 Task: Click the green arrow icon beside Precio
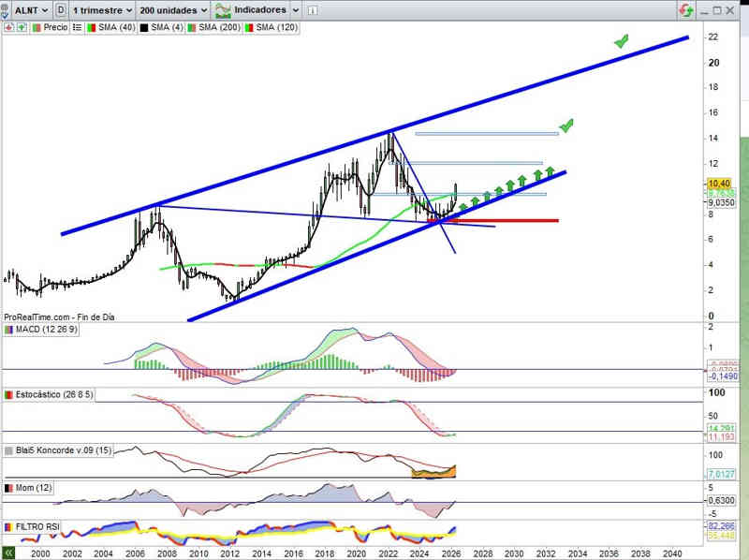click(x=22, y=28)
